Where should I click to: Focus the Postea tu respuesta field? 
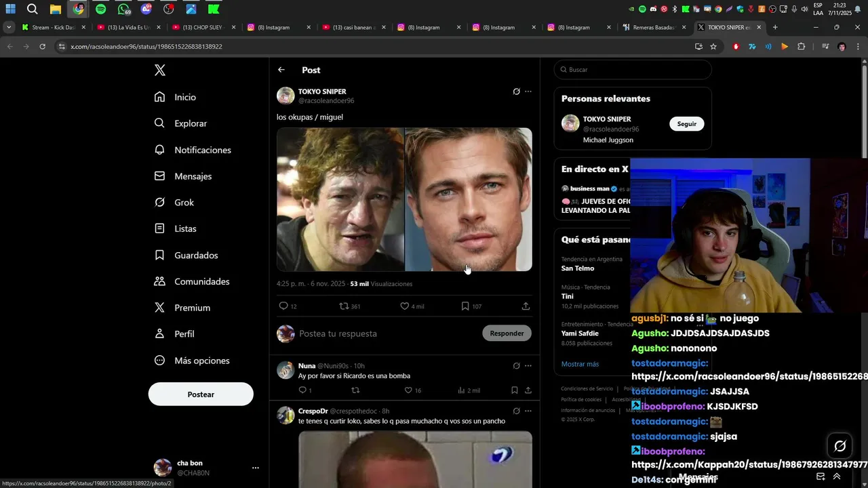click(387, 333)
